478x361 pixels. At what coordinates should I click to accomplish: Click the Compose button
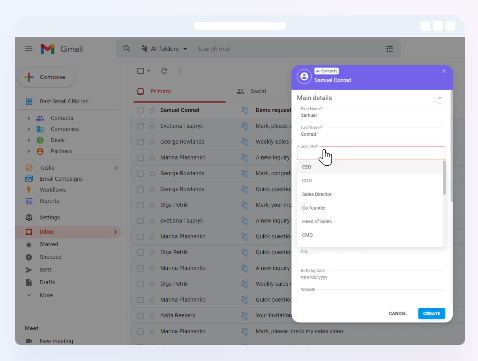coord(47,77)
